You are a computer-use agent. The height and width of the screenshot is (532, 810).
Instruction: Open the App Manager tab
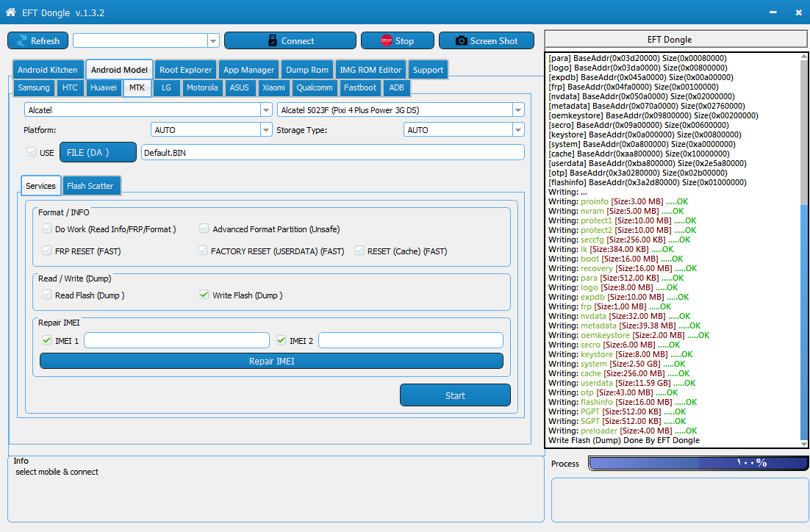coord(249,70)
